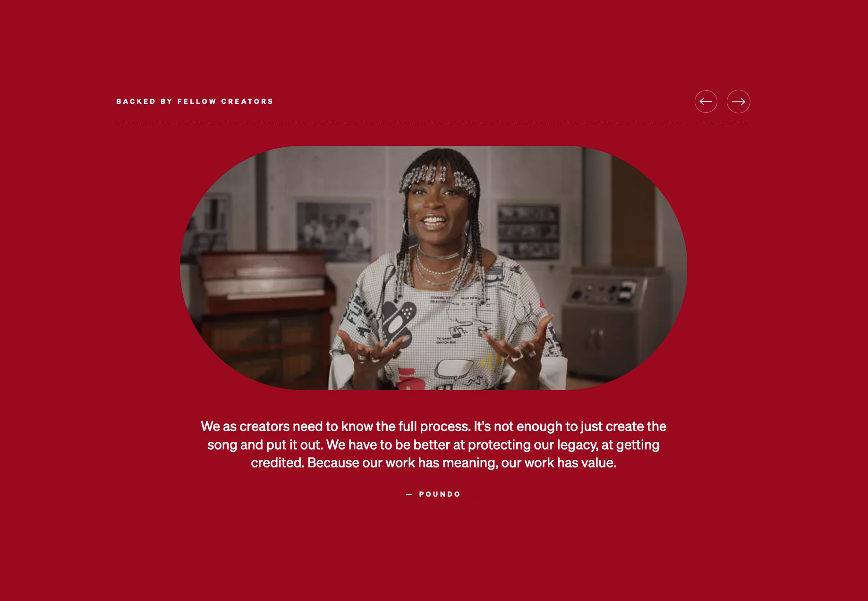Click the quote's first line about creators
The width and height of the screenshot is (868, 601).
434,426
